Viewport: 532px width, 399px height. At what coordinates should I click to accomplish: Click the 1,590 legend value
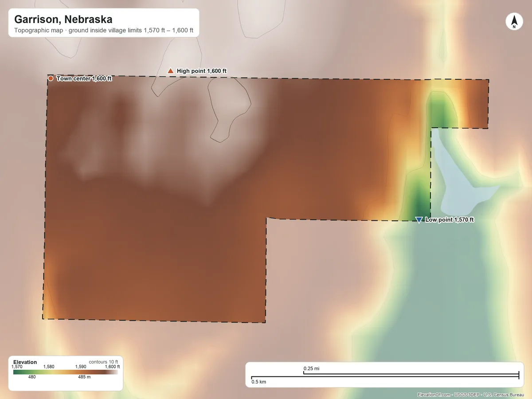[x=80, y=367]
